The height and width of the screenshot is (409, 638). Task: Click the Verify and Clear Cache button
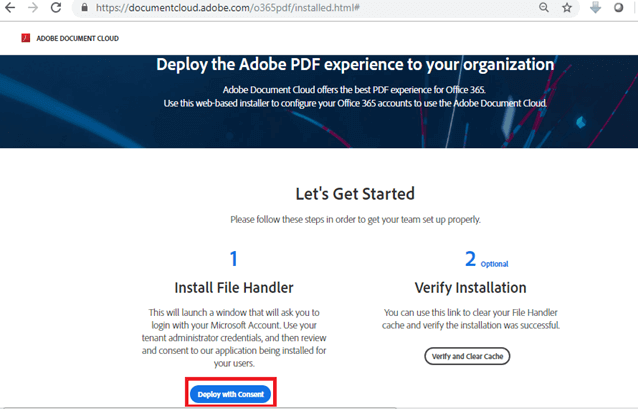click(467, 356)
